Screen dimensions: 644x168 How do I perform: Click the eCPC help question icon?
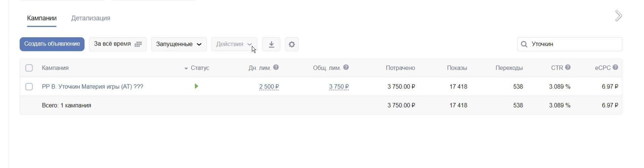click(615, 67)
